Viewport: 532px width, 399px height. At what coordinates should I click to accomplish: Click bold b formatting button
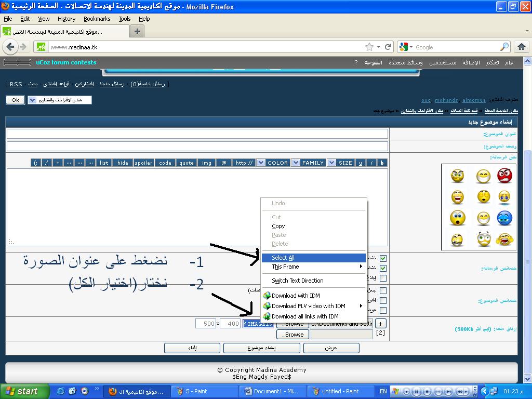[x=382, y=163]
